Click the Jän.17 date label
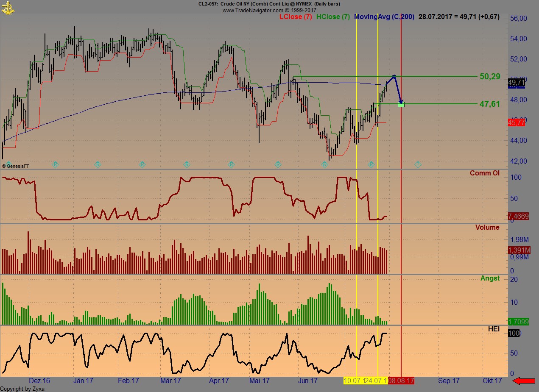This screenshot has width=539, height=392. (x=84, y=381)
